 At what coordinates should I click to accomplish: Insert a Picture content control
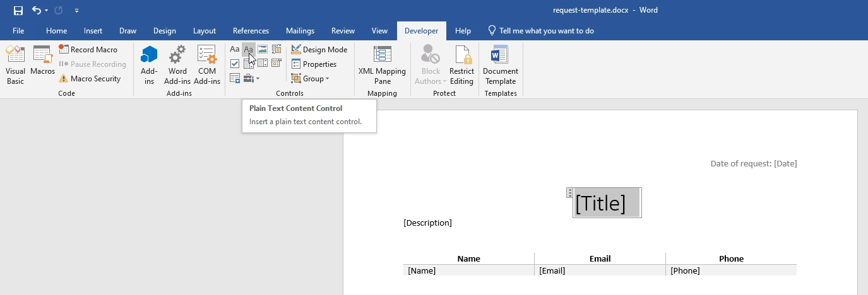pos(263,49)
